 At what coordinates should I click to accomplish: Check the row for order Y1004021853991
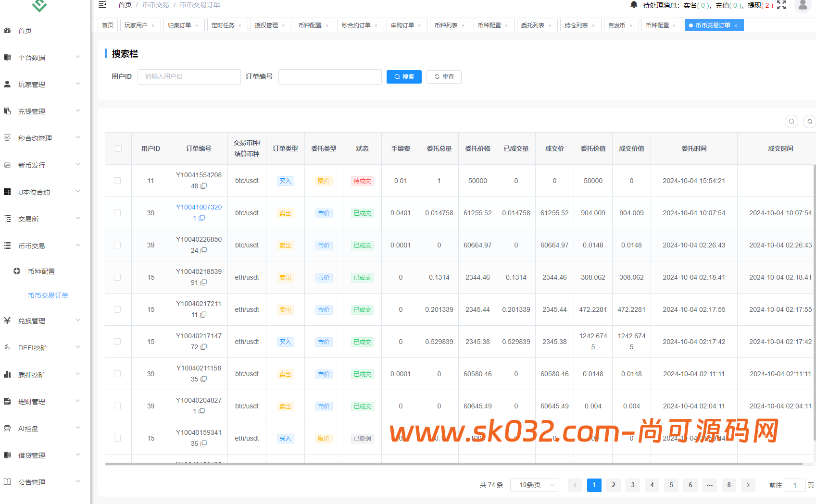pyautogui.click(x=117, y=277)
